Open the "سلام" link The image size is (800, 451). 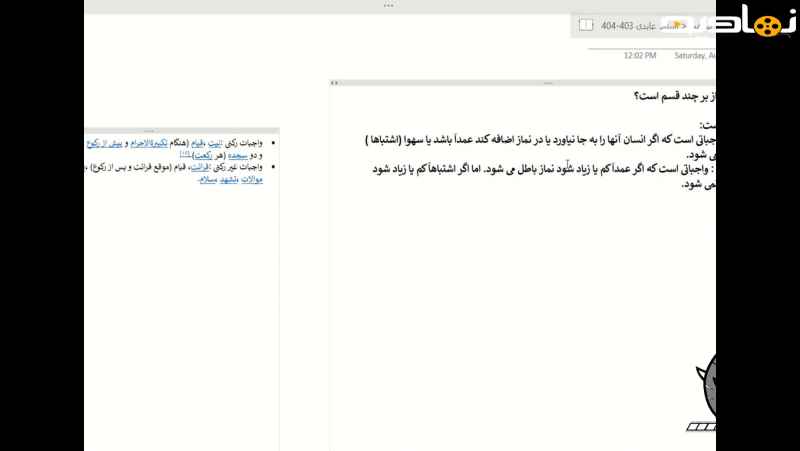[208, 180]
